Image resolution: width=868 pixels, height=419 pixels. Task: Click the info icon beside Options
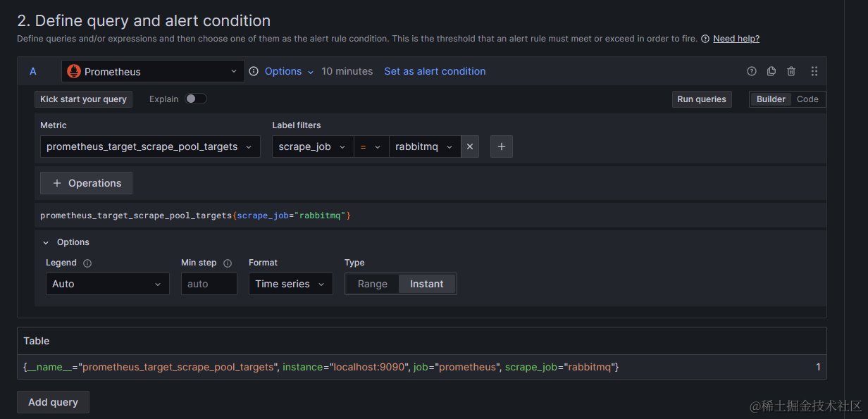click(254, 71)
